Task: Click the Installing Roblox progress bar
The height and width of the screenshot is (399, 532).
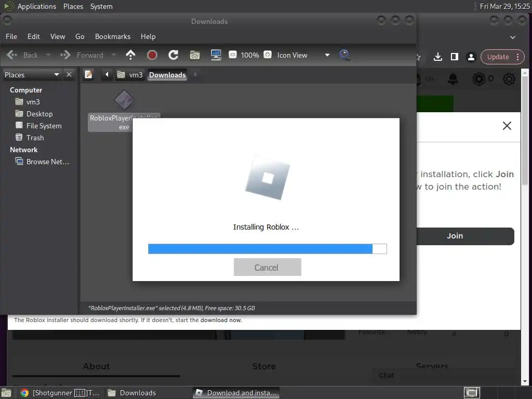Action: pyautogui.click(x=268, y=249)
